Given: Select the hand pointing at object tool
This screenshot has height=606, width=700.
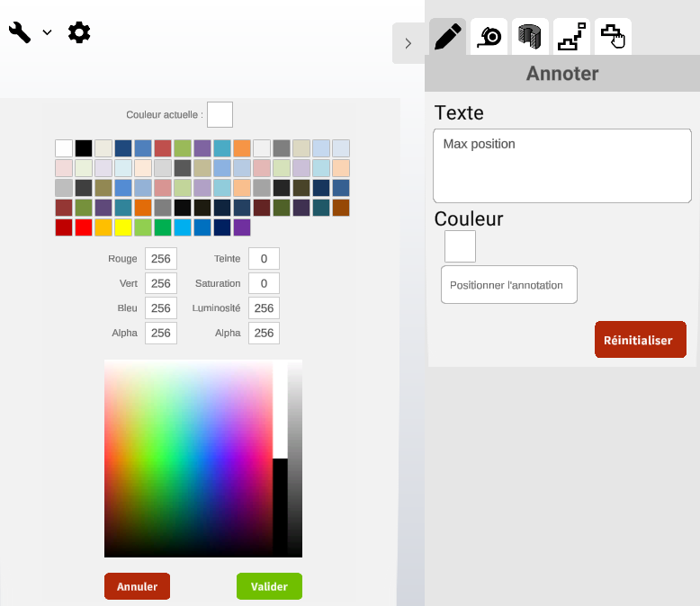Looking at the screenshot, I should (613, 37).
